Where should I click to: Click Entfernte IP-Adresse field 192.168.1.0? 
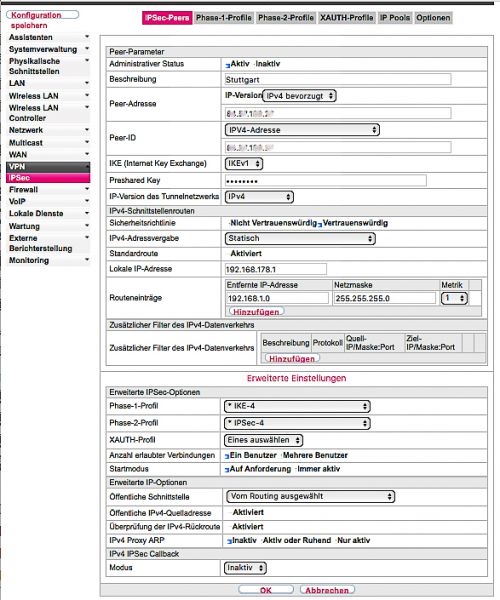[x=278, y=298]
